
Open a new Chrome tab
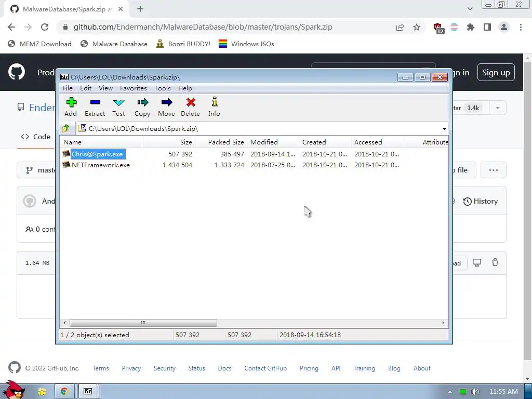pyautogui.click(x=140, y=9)
